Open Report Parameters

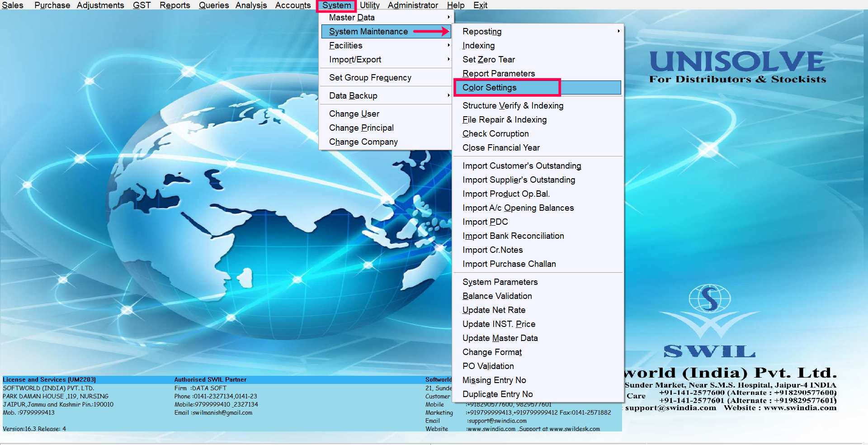[x=538, y=74]
